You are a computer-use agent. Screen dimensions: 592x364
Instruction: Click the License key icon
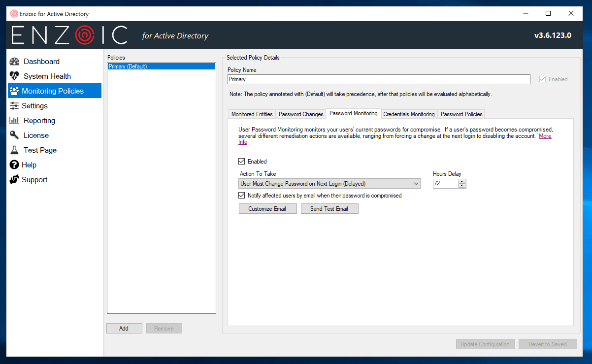14,135
